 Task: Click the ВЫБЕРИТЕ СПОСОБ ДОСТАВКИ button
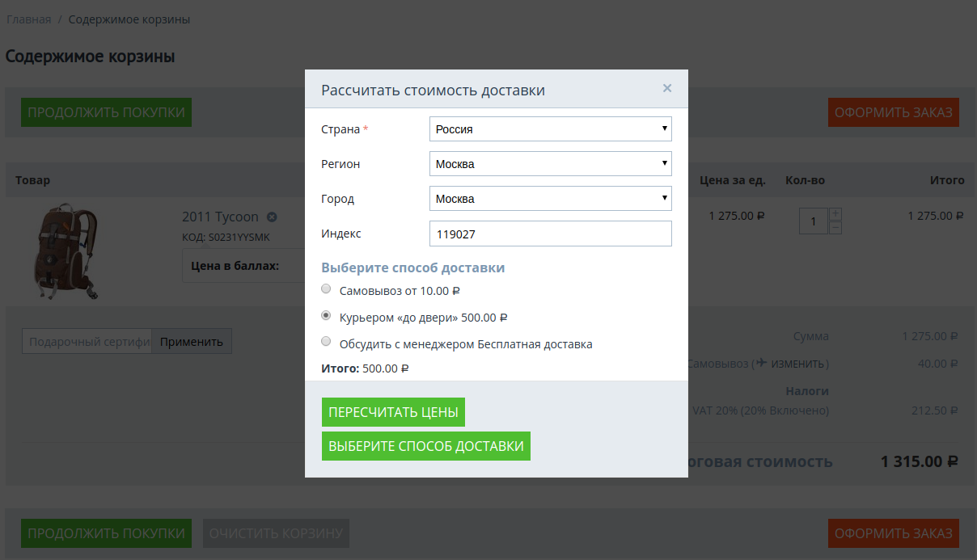425,446
